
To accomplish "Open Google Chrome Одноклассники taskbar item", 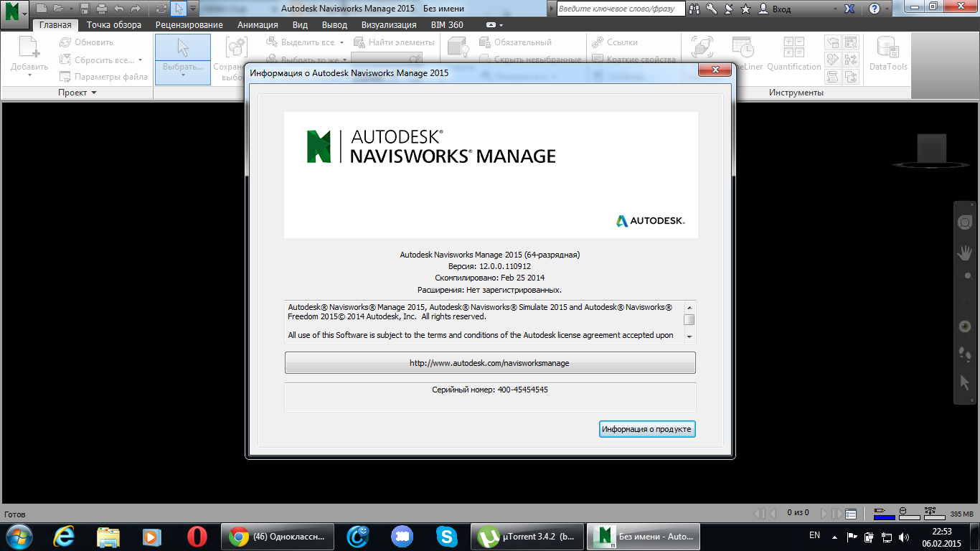I will (x=277, y=536).
